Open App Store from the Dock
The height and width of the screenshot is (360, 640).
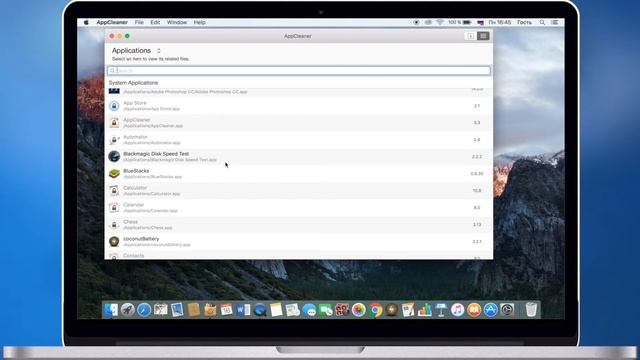click(x=491, y=310)
